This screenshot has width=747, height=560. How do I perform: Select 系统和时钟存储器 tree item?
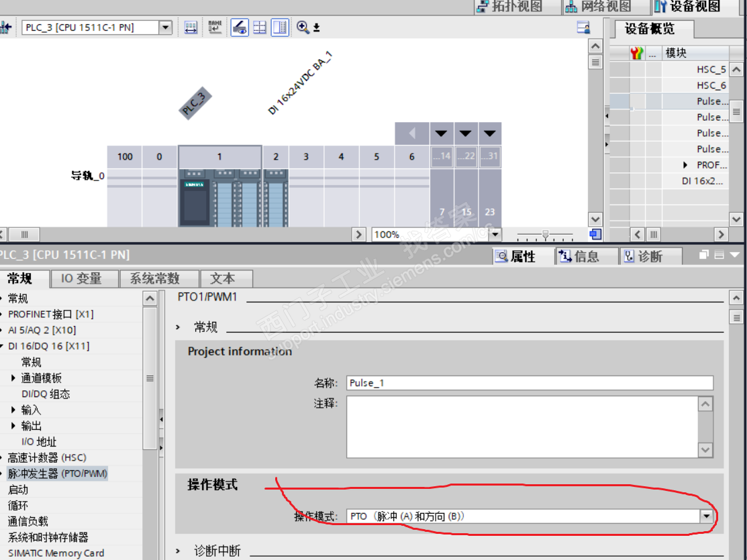[x=48, y=537]
